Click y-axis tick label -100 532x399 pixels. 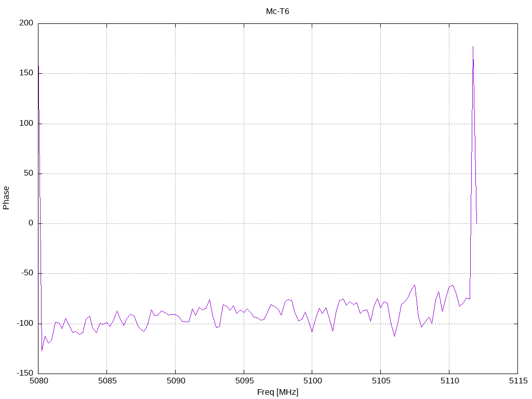pyautogui.click(x=25, y=323)
